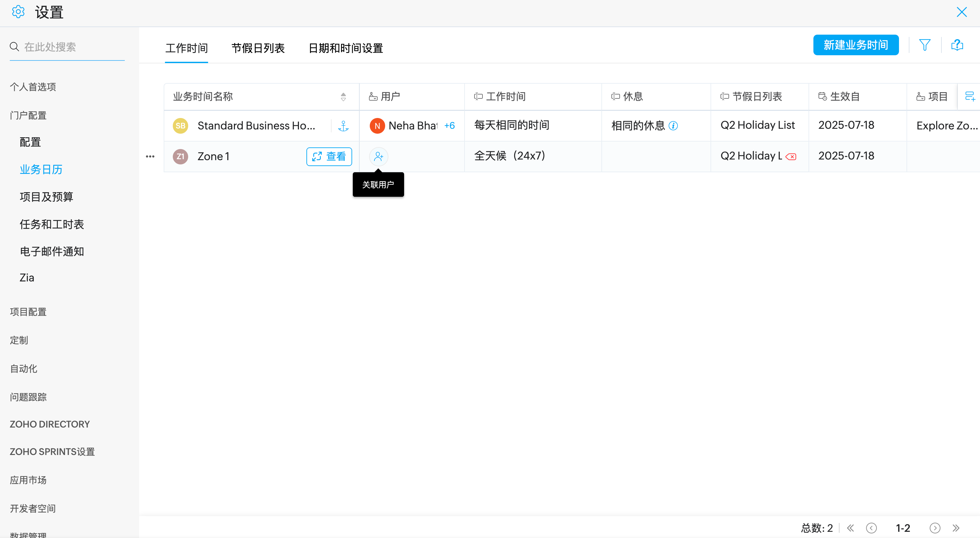Image resolution: width=980 pixels, height=538 pixels.
Task: Click the 新建业务时间 button
Action: (x=856, y=45)
